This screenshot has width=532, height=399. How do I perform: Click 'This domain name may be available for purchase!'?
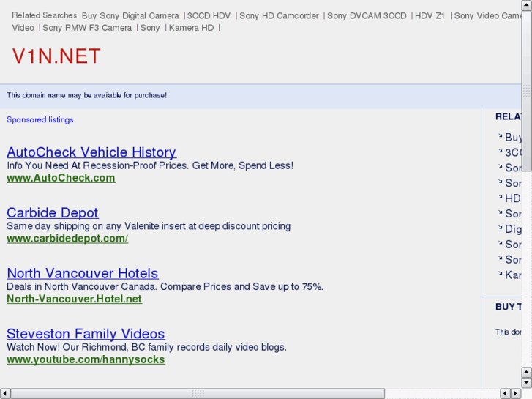pyautogui.click(x=87, y=95)
